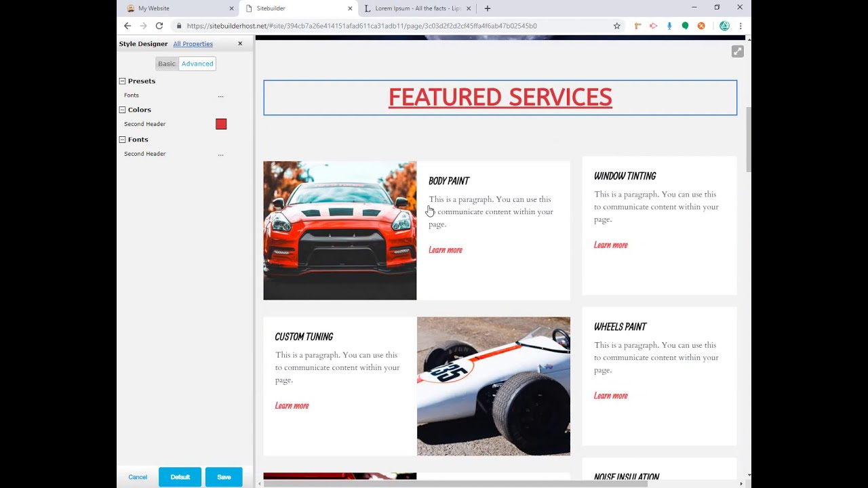Click the horizontal scrollbar at page bottom
Image resolution: width=868 pixels, height=488 pixels.
(x=456, y=484)
